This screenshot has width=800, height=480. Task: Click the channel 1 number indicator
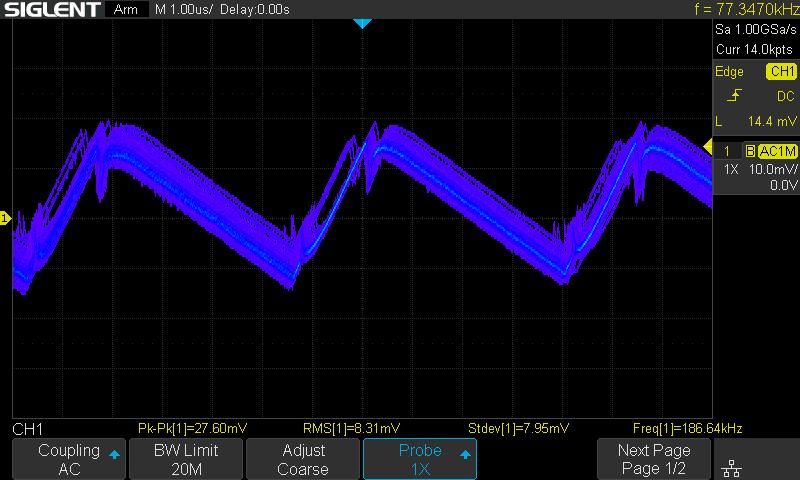pos(727,151)
